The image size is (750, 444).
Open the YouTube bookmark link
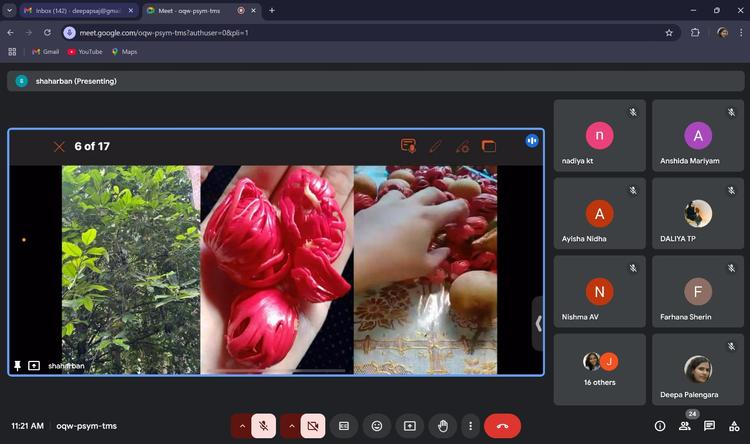84,51
